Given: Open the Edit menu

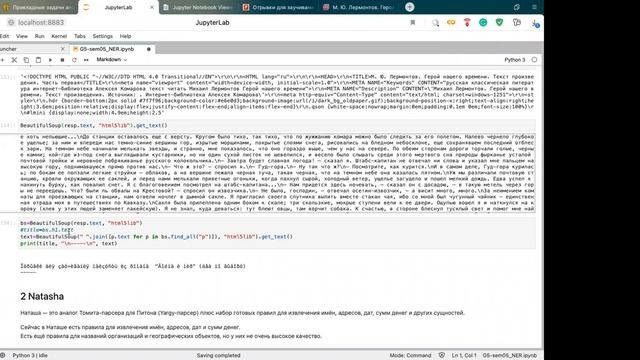Looking at the screenshot, I should tap(4, 36).
